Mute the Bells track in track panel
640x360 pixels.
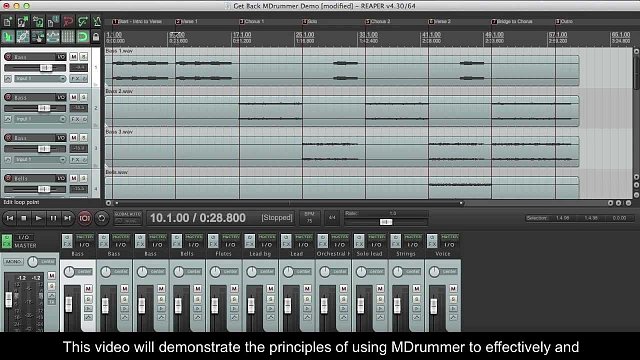click(x=73, y=178)
